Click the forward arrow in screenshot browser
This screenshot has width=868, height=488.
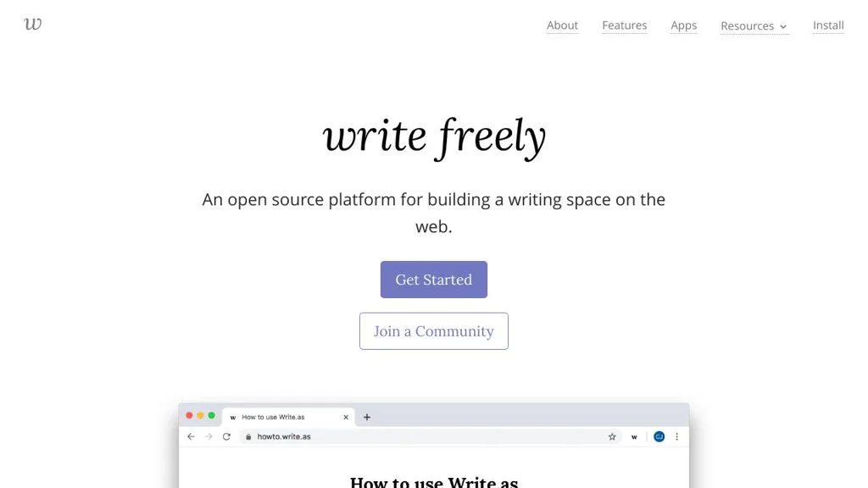209,437
